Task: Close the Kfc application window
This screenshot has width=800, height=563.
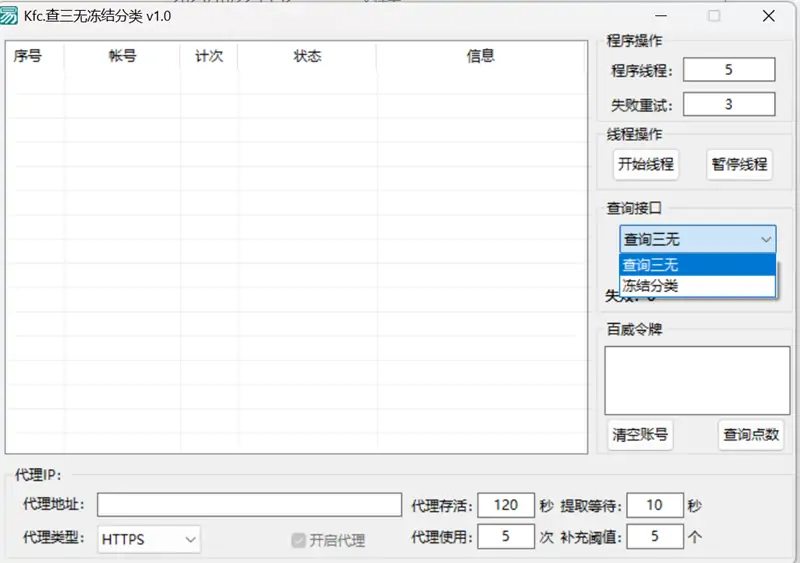Action: pos(768,16)
